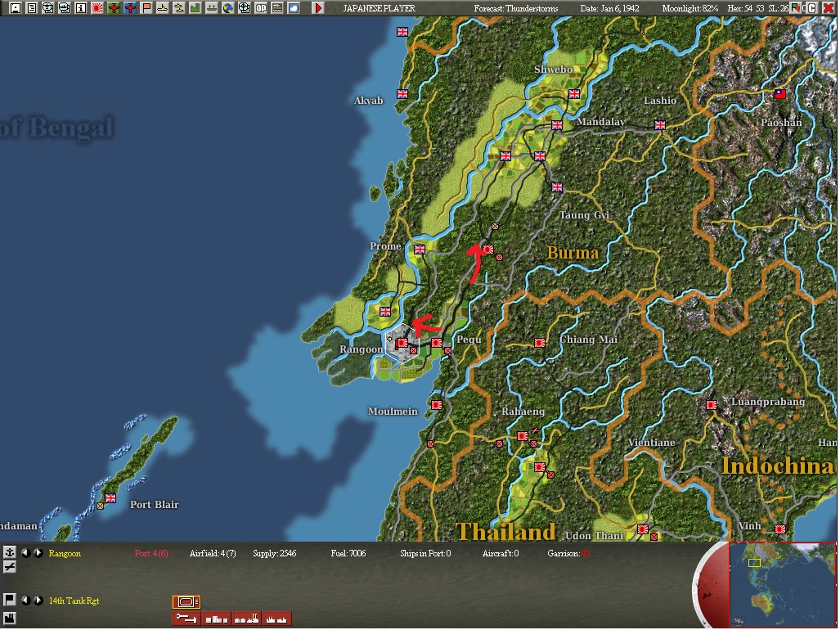Select previous unit arrow beside 14th Tank Rgt

pyautogui.click(x=25, y=601)
